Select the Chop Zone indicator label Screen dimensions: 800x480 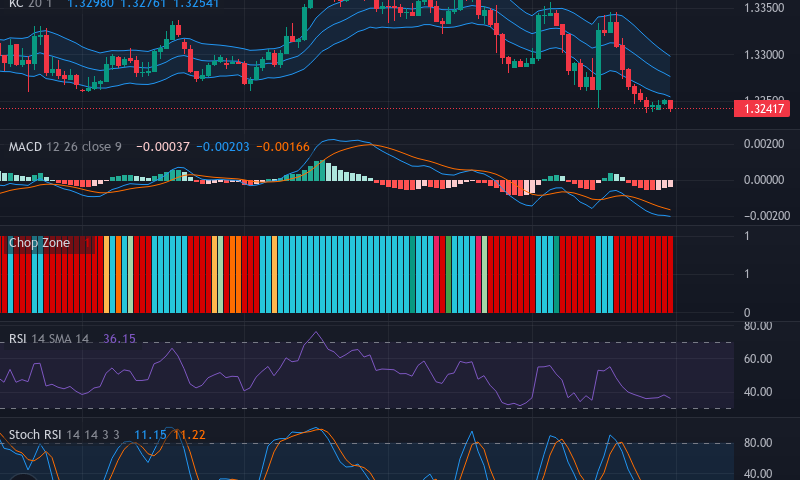(39, 243)
